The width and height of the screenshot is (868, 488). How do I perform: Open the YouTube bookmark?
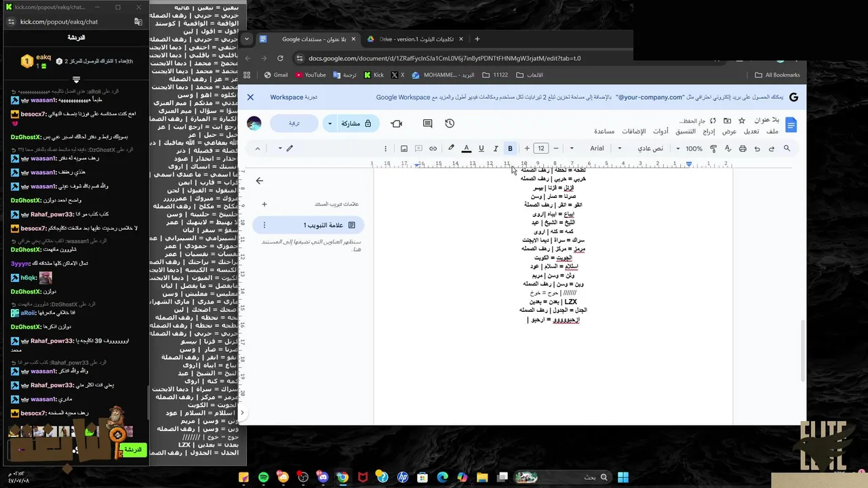311,75
